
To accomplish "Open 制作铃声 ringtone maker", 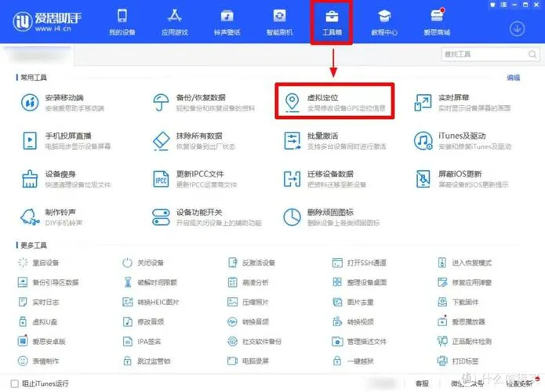I will click(52, 217).
